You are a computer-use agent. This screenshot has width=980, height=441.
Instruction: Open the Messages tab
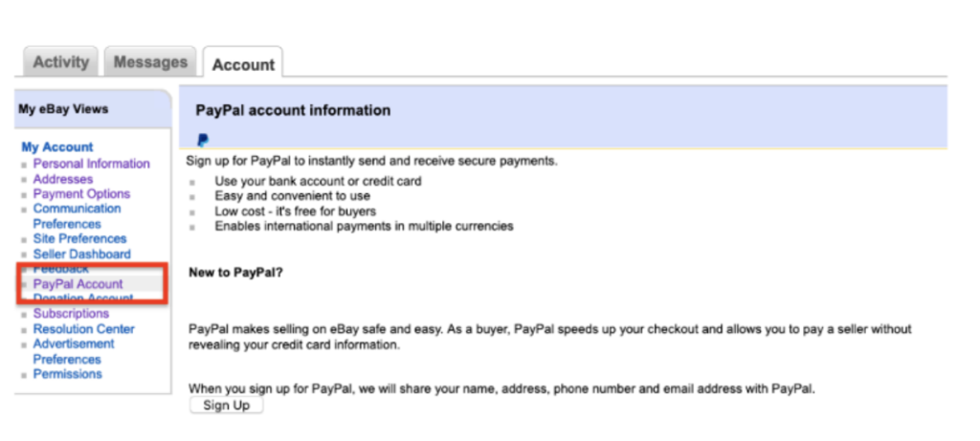[150, 62]
